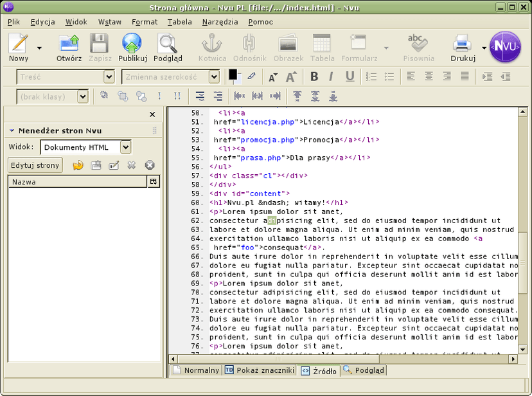Close the site manager sidebar
The width and height of the screenshot is (532, 396).
tap(152, 114)
